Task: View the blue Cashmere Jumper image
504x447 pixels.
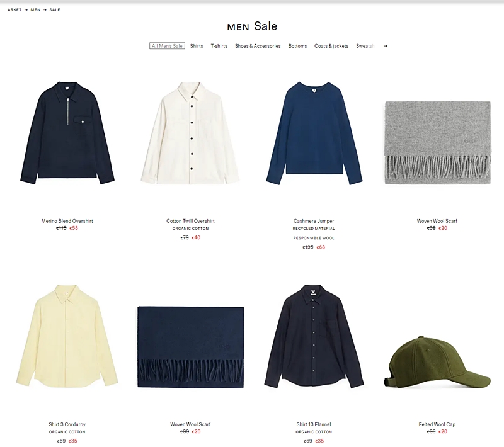Action: [x=314, y=133]
